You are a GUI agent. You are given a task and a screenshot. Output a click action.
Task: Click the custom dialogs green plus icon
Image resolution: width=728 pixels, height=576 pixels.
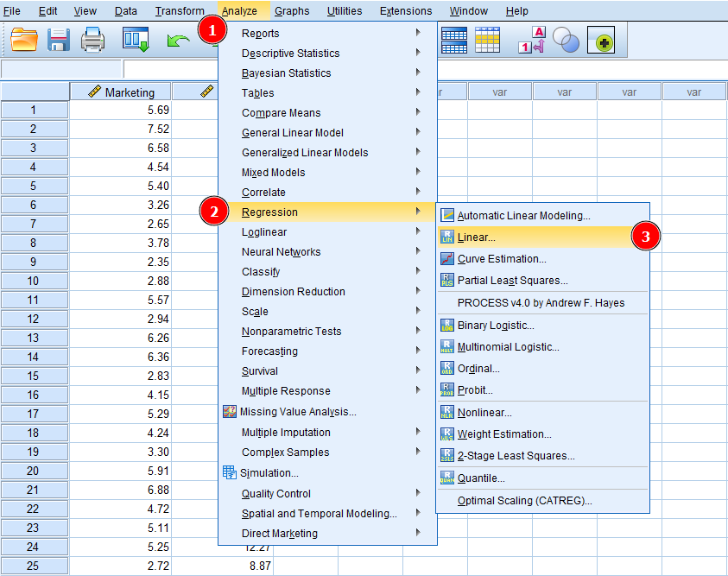tap(602, 40)
